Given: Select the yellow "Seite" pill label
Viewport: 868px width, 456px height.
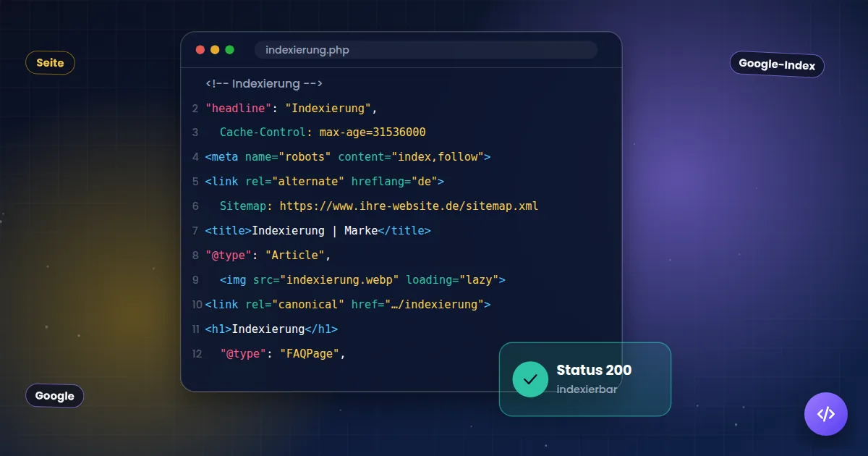Looking at the screenshot, I should (x=51, y=63).
